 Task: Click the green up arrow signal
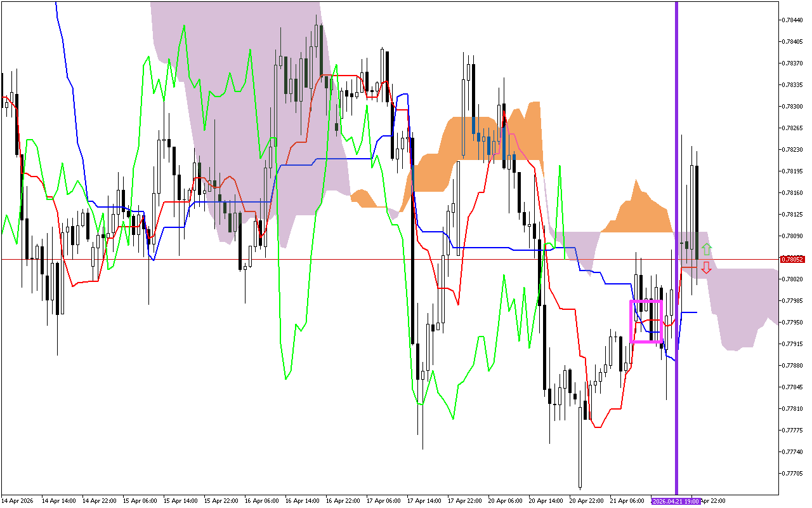coord(706,249)
